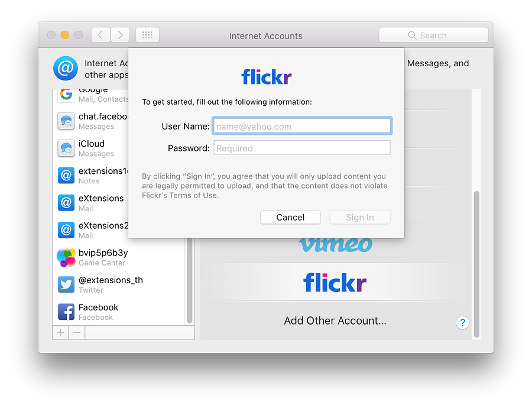
Task: Click the Password input field
Action: point(302,148)
